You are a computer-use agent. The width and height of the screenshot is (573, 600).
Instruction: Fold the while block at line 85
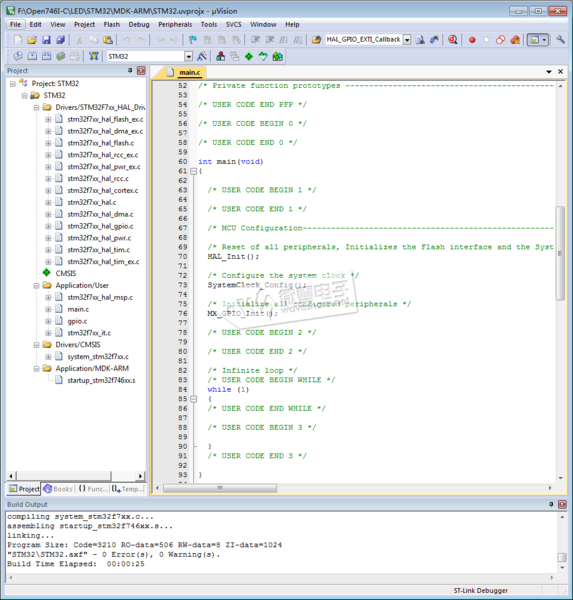coord(194,399)
